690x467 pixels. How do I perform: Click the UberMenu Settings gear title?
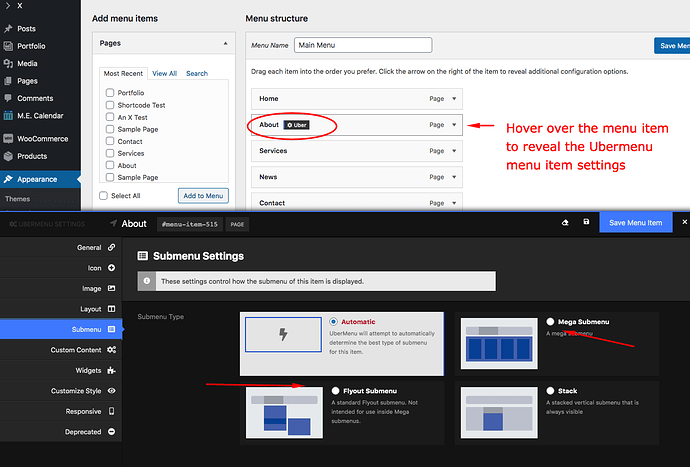[47, 224]
